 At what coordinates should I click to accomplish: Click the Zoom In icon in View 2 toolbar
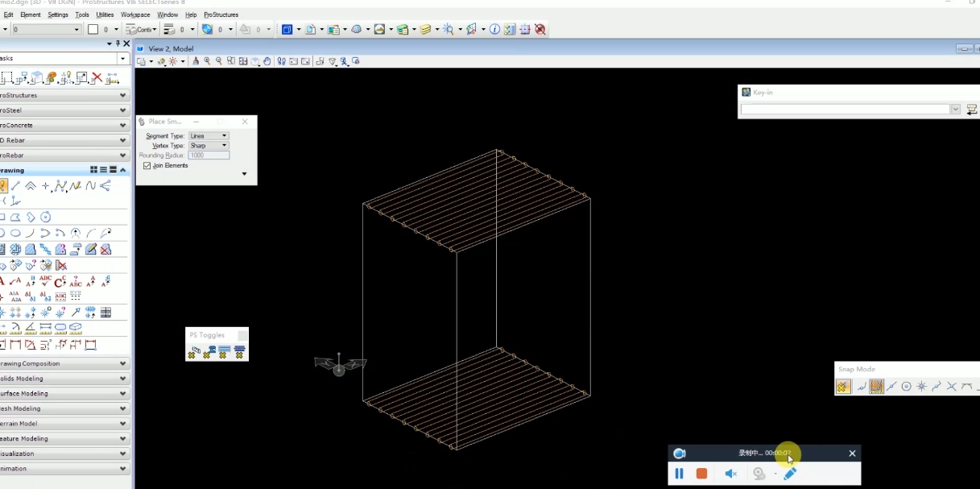point(207,61)
